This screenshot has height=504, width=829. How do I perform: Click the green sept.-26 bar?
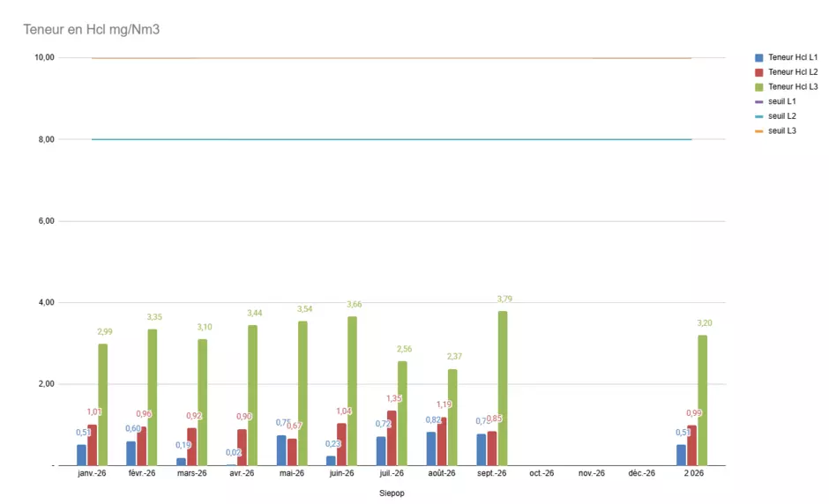point(503,389)
